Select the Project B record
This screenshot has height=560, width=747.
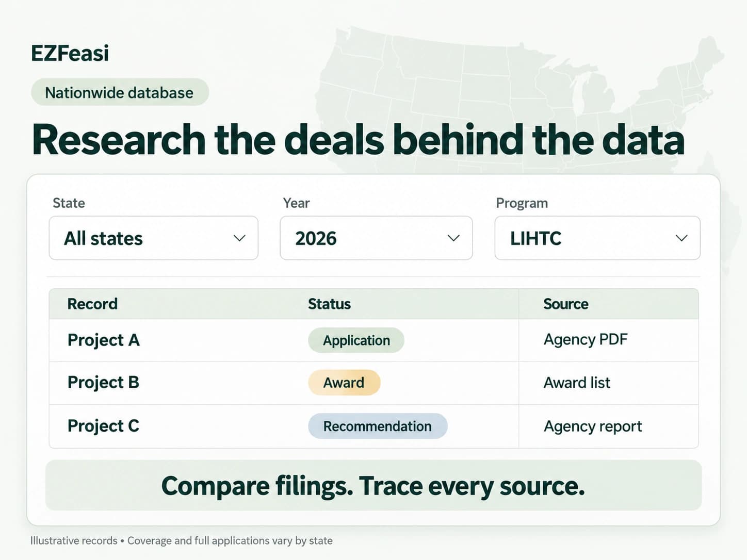tap(103, 382)
